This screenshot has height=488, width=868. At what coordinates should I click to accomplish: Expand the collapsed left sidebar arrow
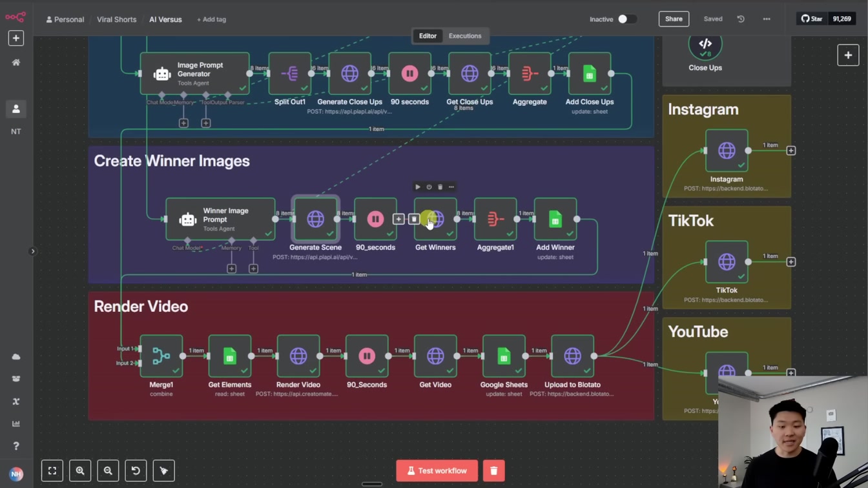(x=32, y=251)
